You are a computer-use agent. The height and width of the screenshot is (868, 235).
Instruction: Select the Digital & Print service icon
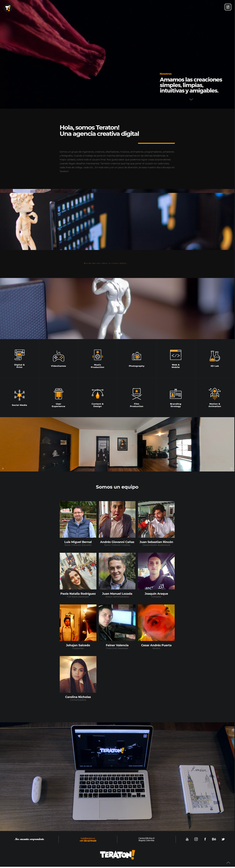[x=19, y=355]
